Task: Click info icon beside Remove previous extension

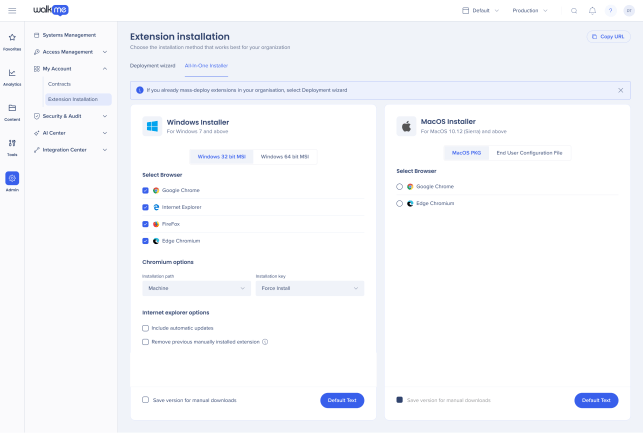Action: coord(265,342)
